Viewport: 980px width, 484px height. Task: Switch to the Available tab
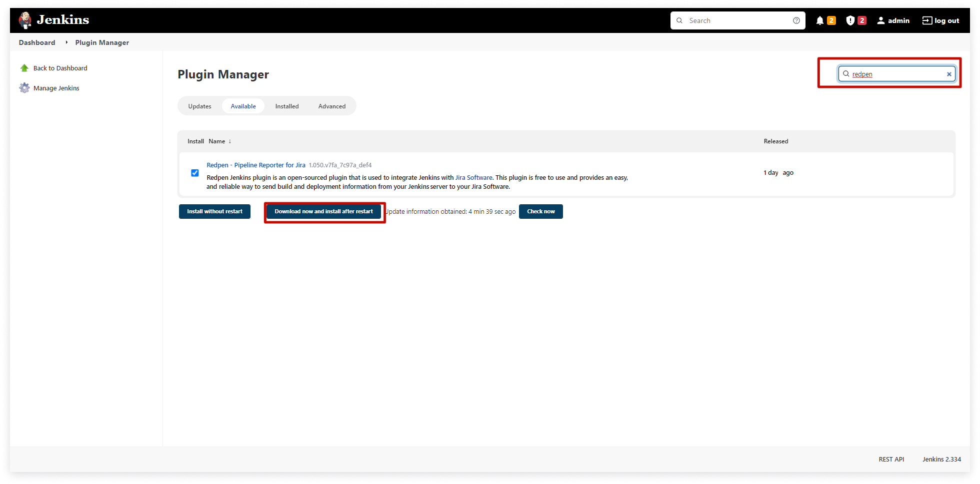pyautogui.click(x=243, y=106)
